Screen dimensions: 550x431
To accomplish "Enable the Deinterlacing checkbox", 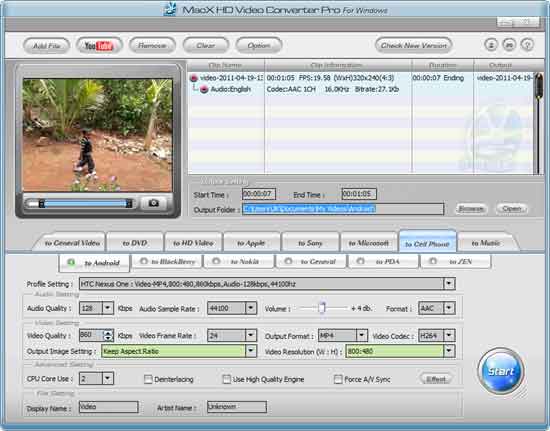I will (148, 379).
